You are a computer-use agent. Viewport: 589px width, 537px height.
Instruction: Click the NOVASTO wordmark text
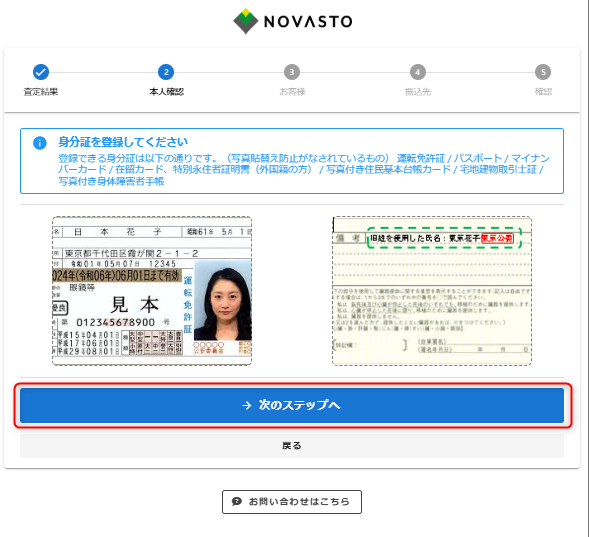tap(308, 21)
